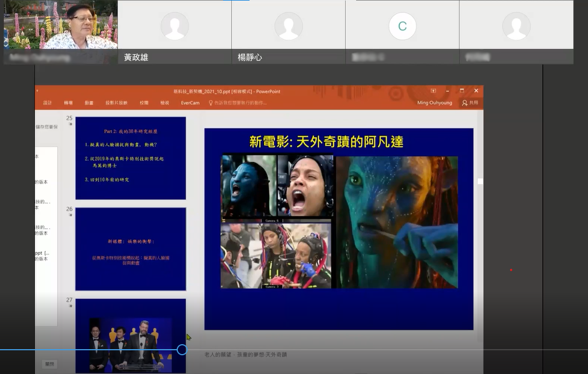Click the last participant's default avatar tile

click(516, 31)
